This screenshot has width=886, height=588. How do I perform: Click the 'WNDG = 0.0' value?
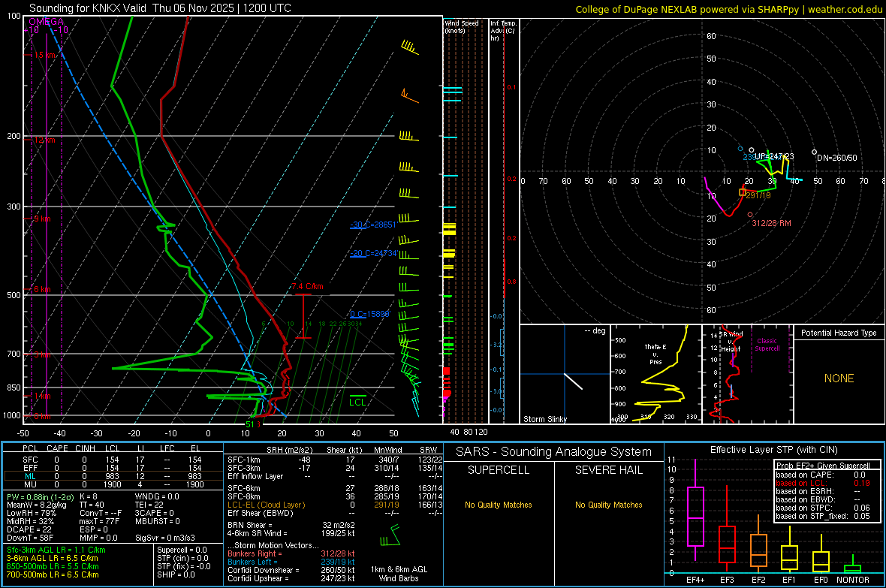[x=157, y=496]
